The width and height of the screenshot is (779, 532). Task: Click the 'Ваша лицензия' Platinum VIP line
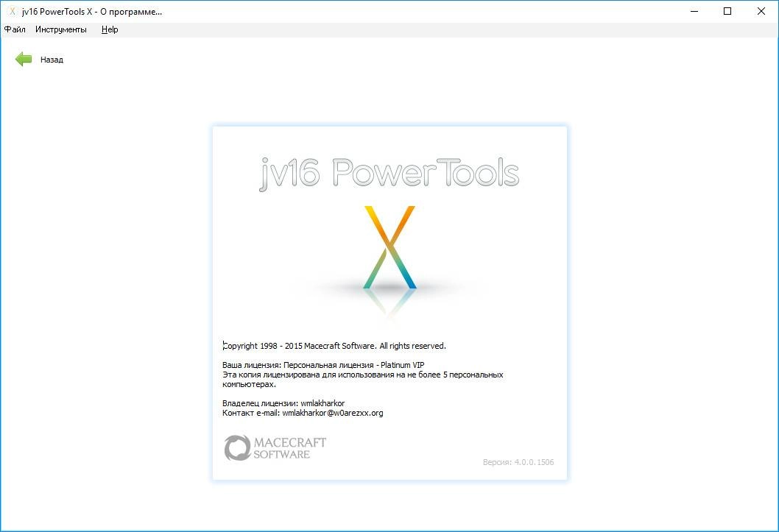coord(323,365)
